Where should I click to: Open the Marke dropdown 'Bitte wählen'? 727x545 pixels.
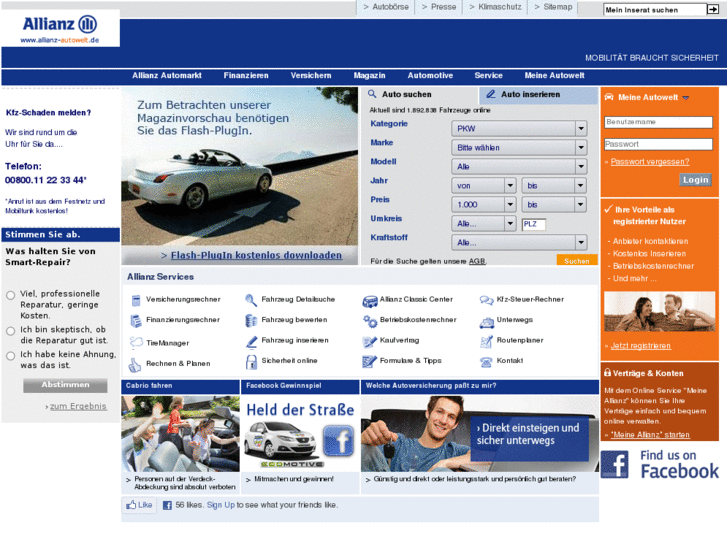[519, 147]
